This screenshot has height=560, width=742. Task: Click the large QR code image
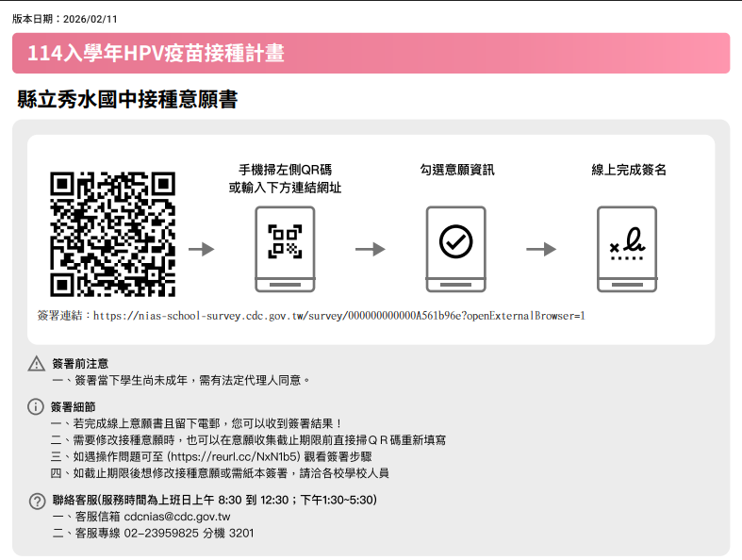(x=112, y=235)
